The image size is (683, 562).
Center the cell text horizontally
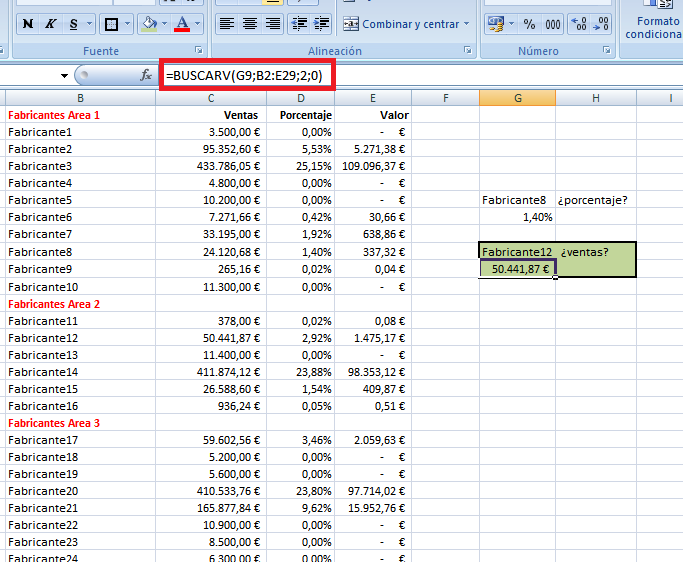(248, 23)
